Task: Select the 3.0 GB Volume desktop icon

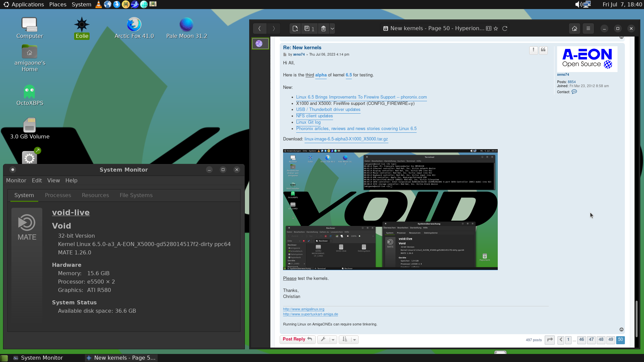Action: point(30,129)
